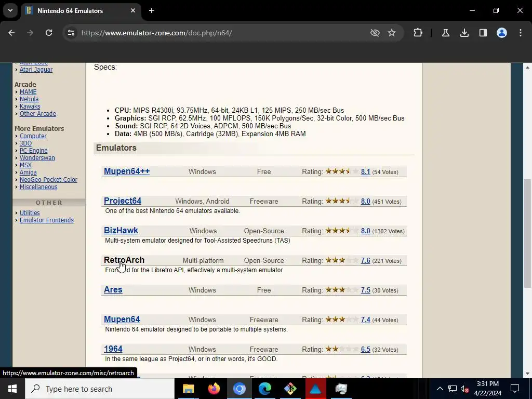The height and width of the screenshot is (399, 532).
Task: Select the Nintendo 64 Emulators tab
Action: coord(82,10)
